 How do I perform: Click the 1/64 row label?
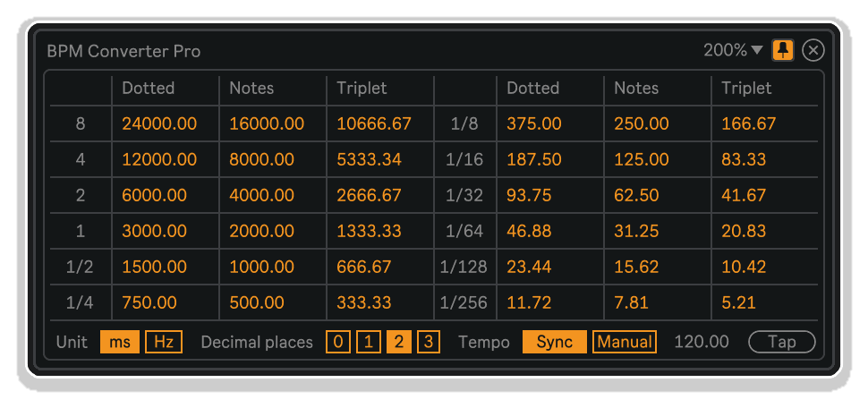(x=464, y=231)
